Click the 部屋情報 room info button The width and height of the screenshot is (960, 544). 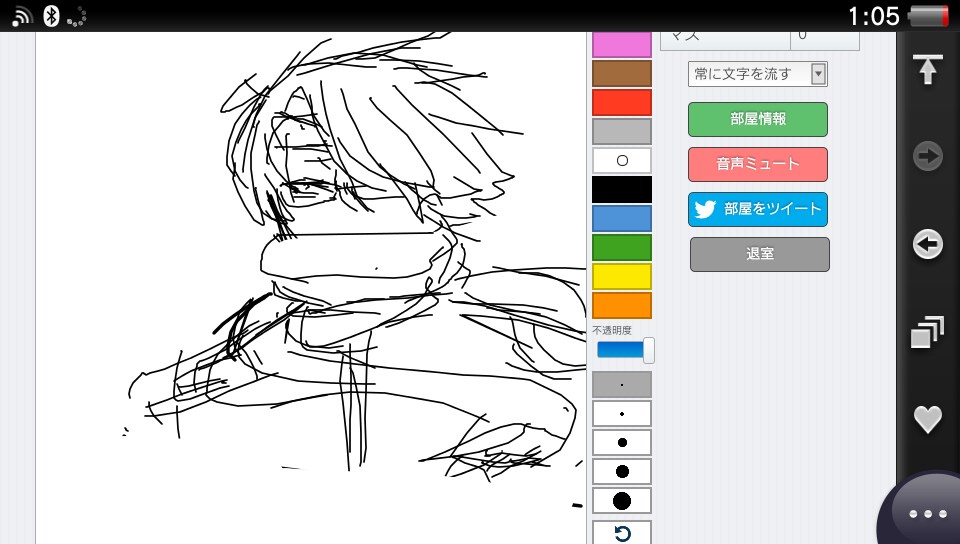[758, 119]
